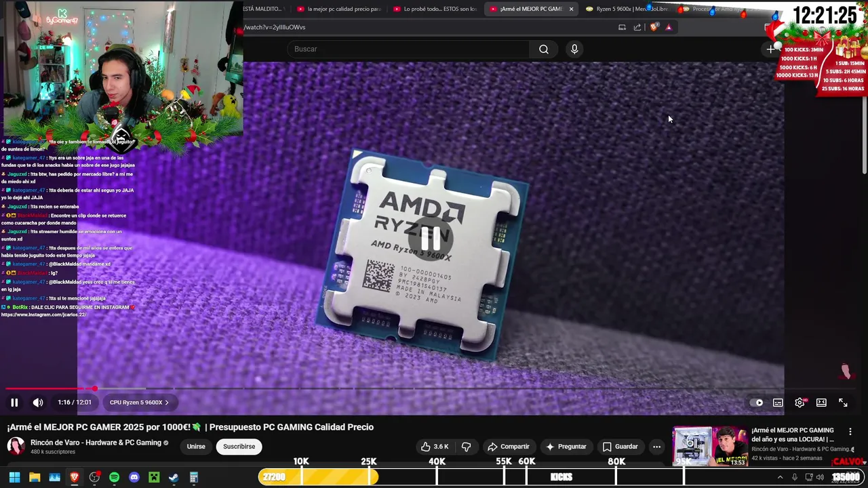Expand the CPU Ryzen 5 9600X chapter list
The width and height of the screenshot is (868, 488).
click(139, 403)
